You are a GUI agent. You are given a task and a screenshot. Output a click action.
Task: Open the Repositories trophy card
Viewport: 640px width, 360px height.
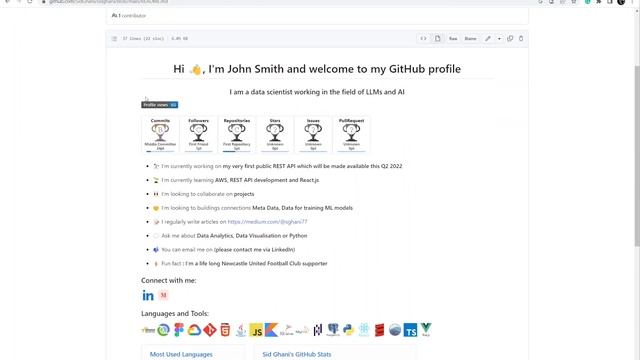pyautogui.click(x=237, y=134)
